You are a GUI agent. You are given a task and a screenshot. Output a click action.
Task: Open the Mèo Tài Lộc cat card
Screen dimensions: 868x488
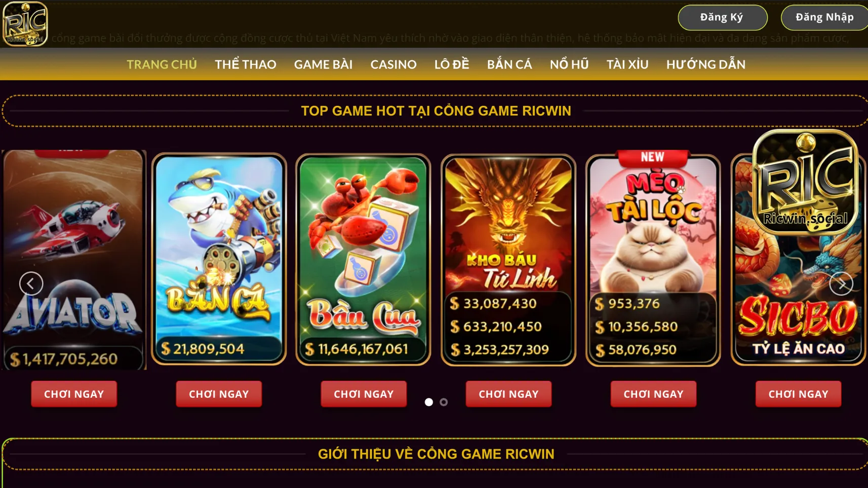point(653,258)
